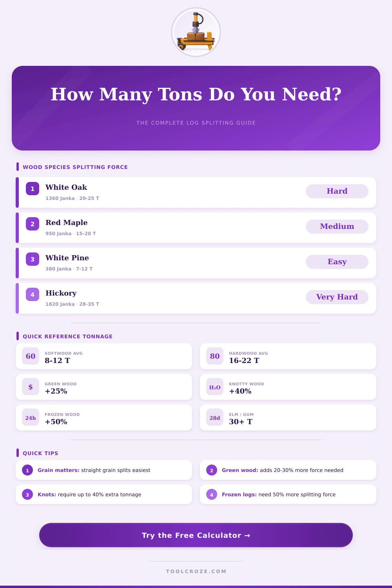Image resolution: width=392 pixels, height=588 pixels.
Task: Click the 80 icon for Hardwood Avg
Action: (x=215, y=356)
